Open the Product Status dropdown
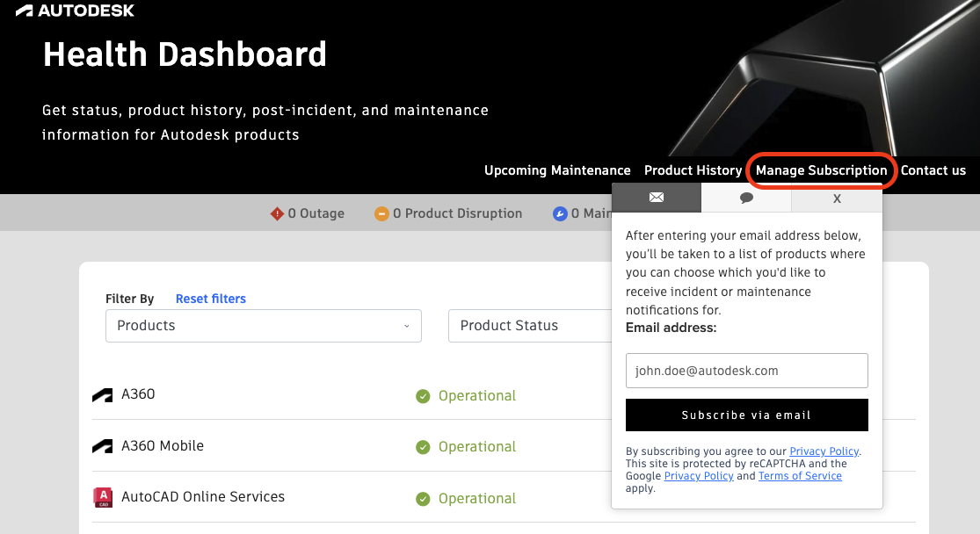 click(x=527, y=326)
